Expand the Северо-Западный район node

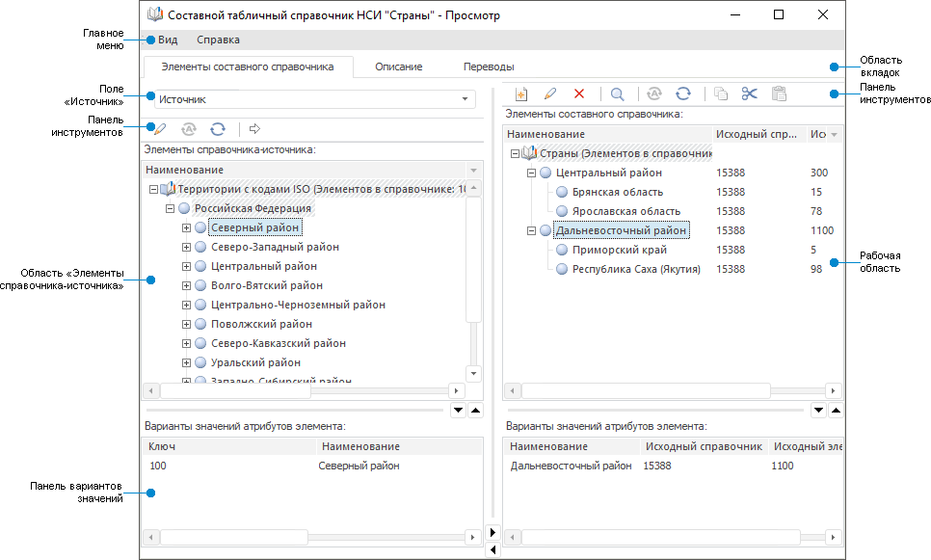[186, 248]
